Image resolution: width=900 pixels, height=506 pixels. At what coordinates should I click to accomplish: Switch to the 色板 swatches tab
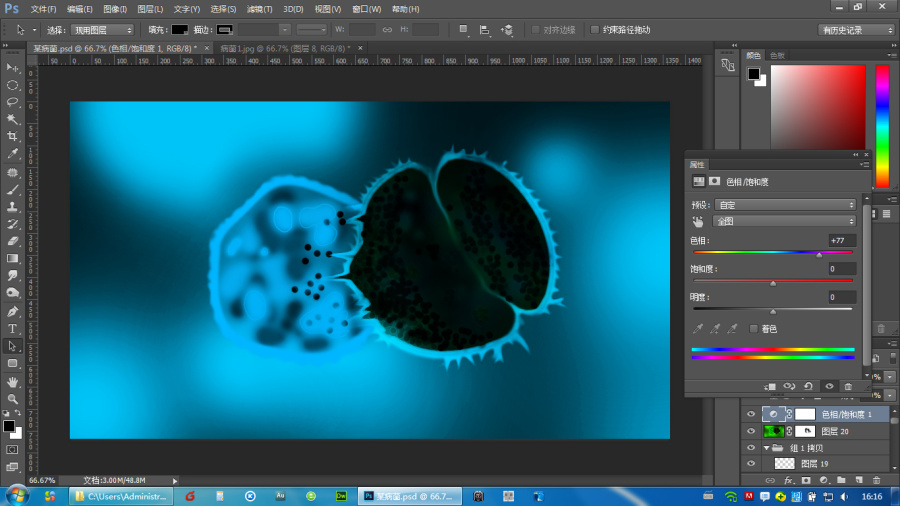(777, 55)
